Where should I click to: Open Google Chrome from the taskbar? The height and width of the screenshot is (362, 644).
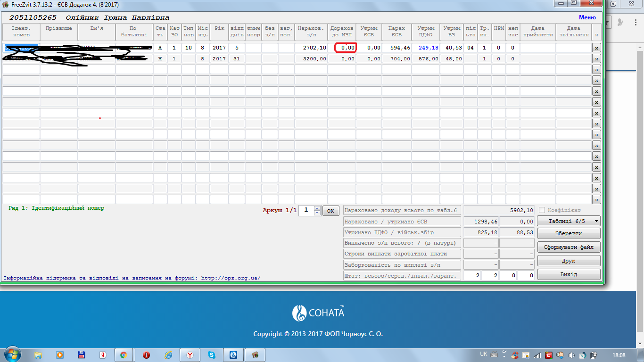[123, 355]
